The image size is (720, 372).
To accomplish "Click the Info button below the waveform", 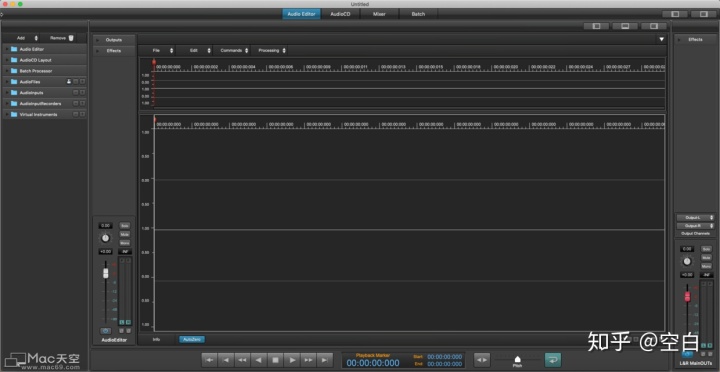I will [x=156, y=339].
